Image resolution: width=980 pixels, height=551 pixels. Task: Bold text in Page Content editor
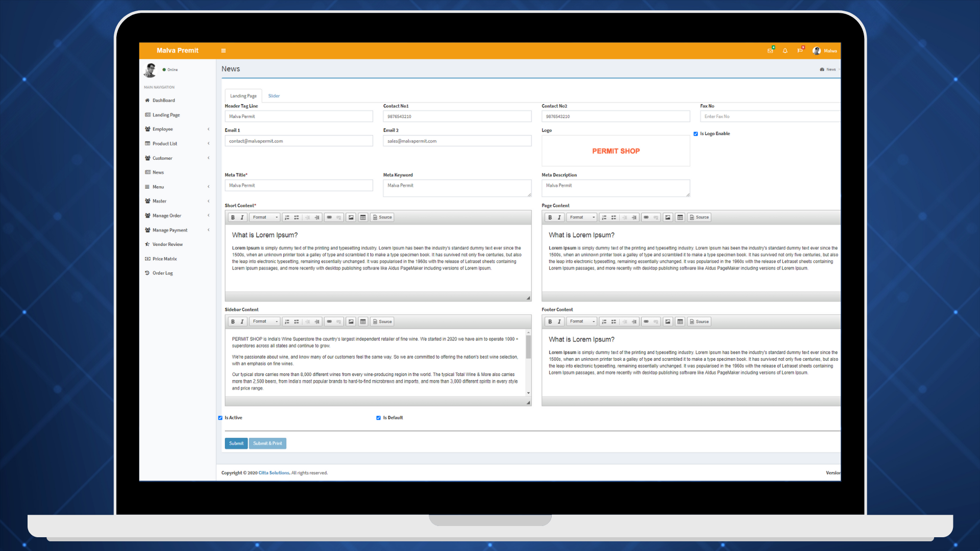tap(550, 217)
